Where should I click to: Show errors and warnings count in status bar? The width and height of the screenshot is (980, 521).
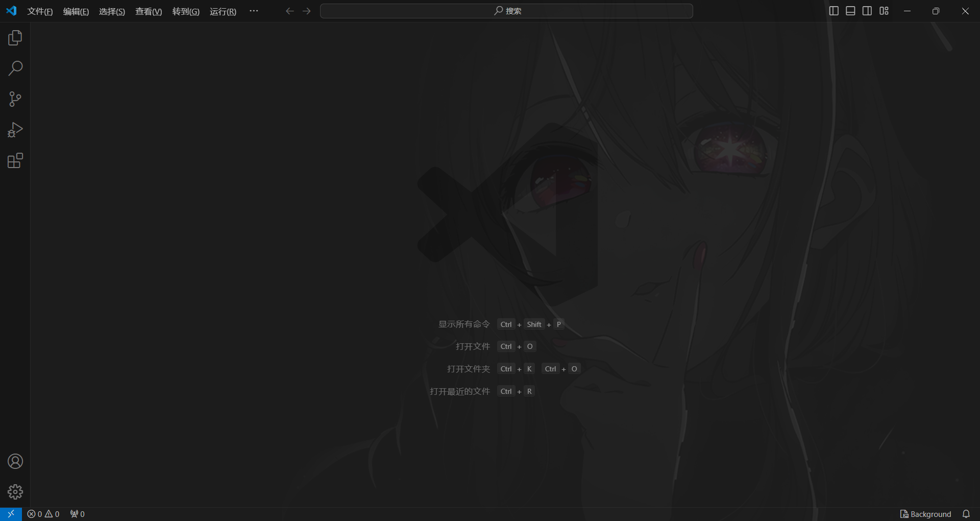pos(43,514)
